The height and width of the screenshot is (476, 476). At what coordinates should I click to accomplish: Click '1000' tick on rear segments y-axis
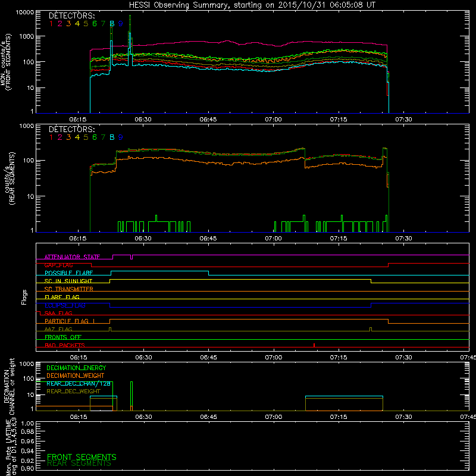point(27,126)
